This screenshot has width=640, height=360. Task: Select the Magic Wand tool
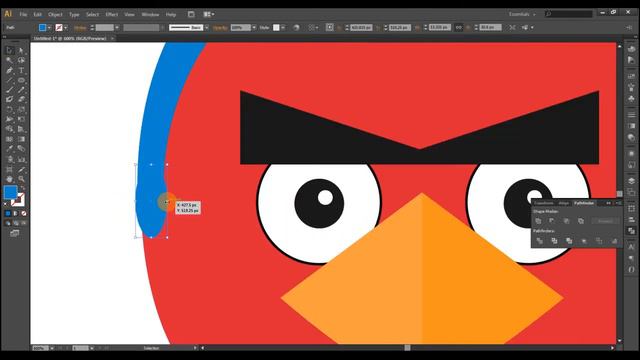pos(9,60)
